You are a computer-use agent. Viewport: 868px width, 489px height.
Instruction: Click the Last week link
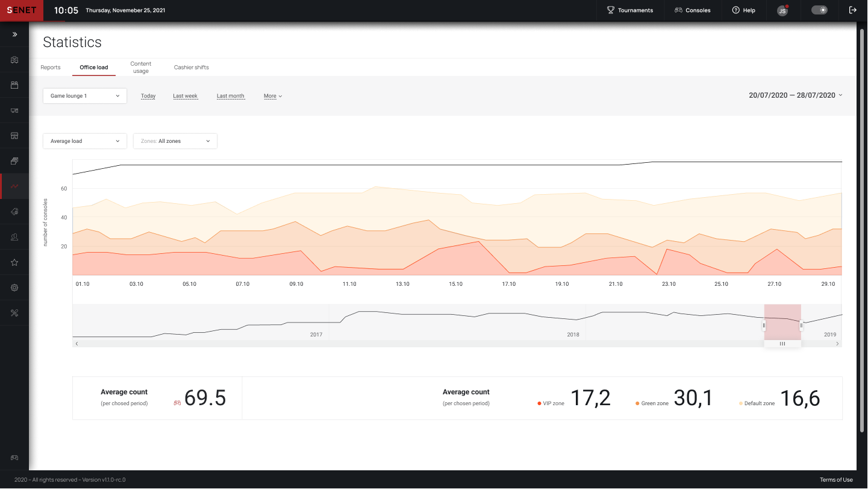pyautogui.click(x=185, y=96)
